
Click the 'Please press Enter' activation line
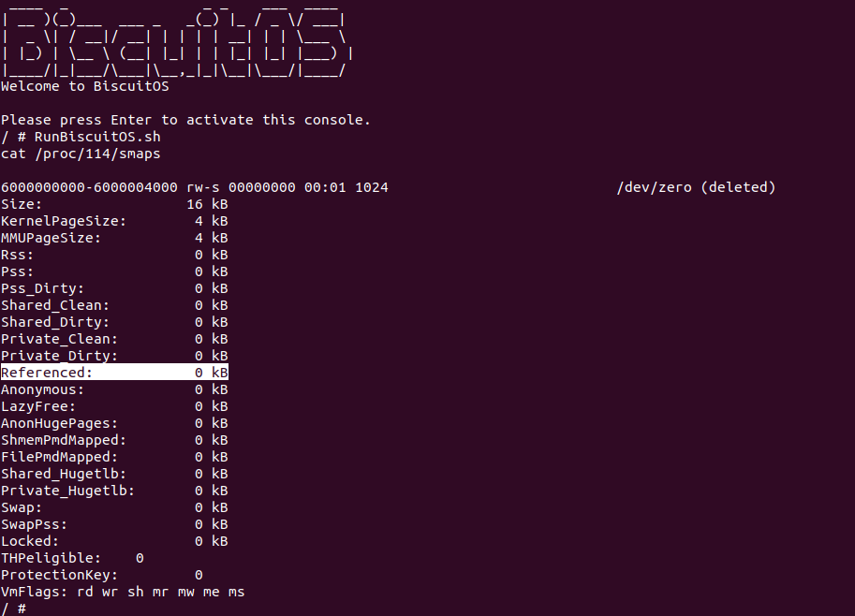(x=185, y=120)
